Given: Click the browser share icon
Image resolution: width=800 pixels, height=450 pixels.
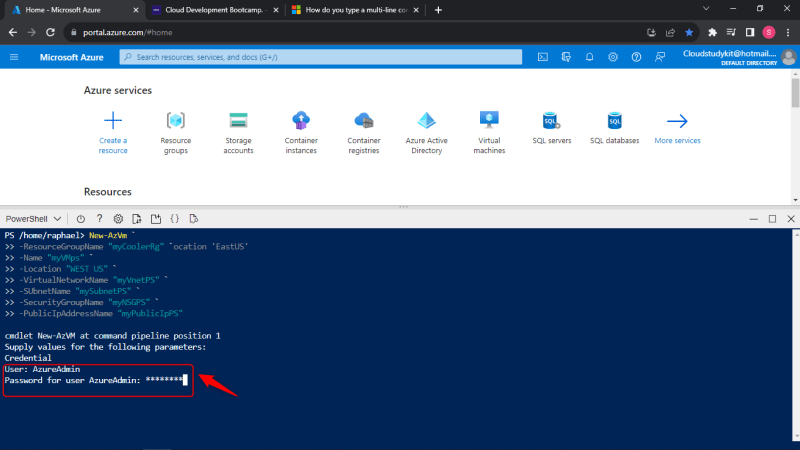Looking at the screenshot, I should (670, 32).
